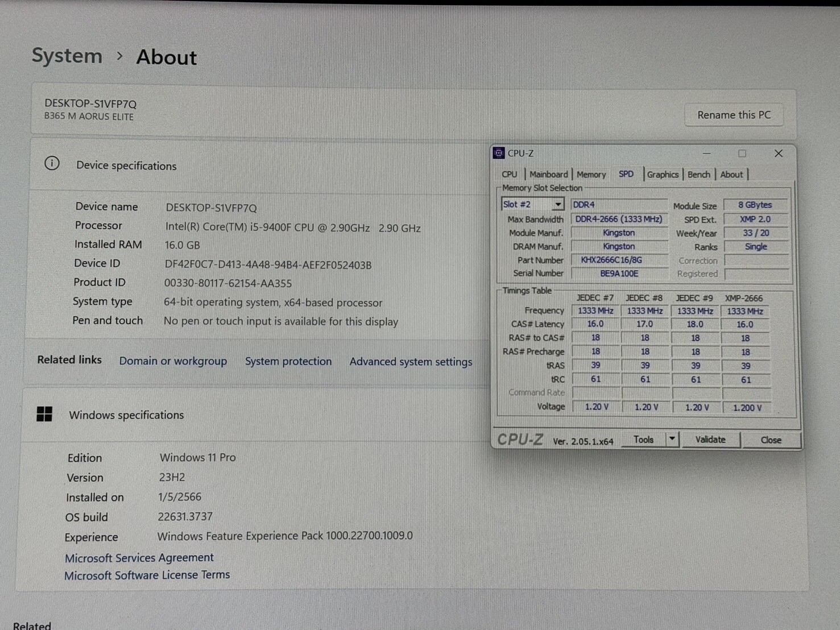Open the Domain or workgroup link
Screen dimensions: 840x630
pyautogui.click(x=173, y=361)
